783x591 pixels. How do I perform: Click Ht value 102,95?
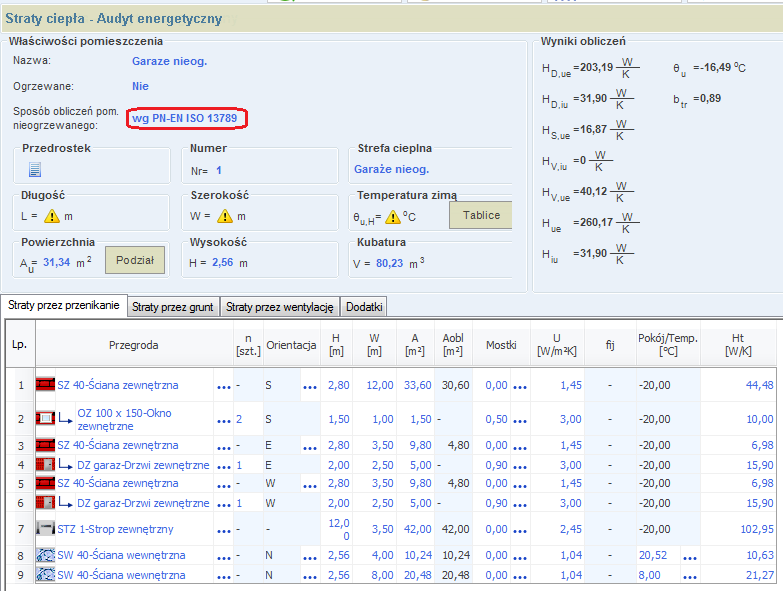pos(757,529)
